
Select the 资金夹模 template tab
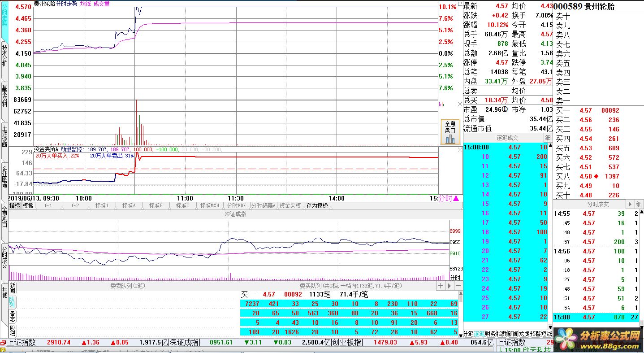click(290, 205)
